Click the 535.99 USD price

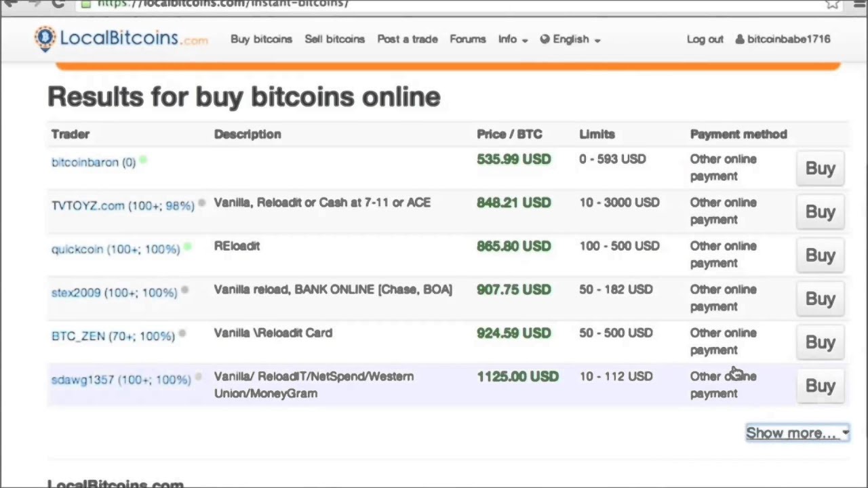click(513, 159)
